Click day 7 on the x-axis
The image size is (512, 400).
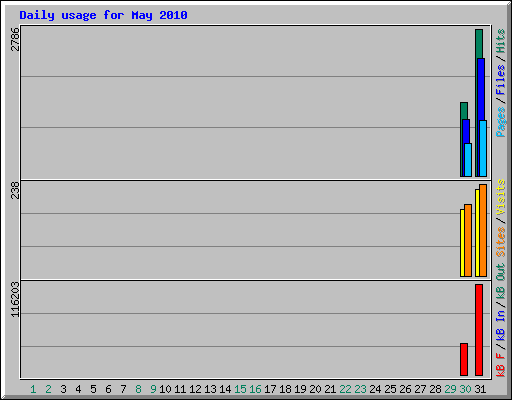pos(123,389)
